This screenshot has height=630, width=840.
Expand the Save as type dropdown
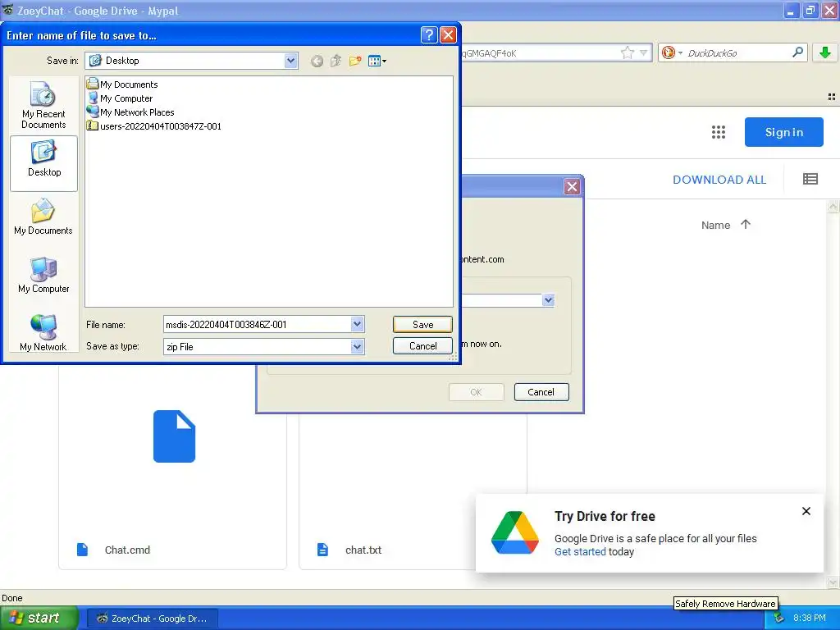click(358, 347)
